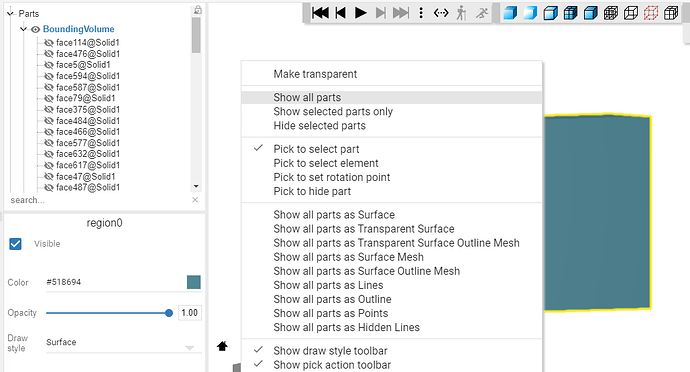Click the home view icon
690x372 pixels.
click(222, 346)
